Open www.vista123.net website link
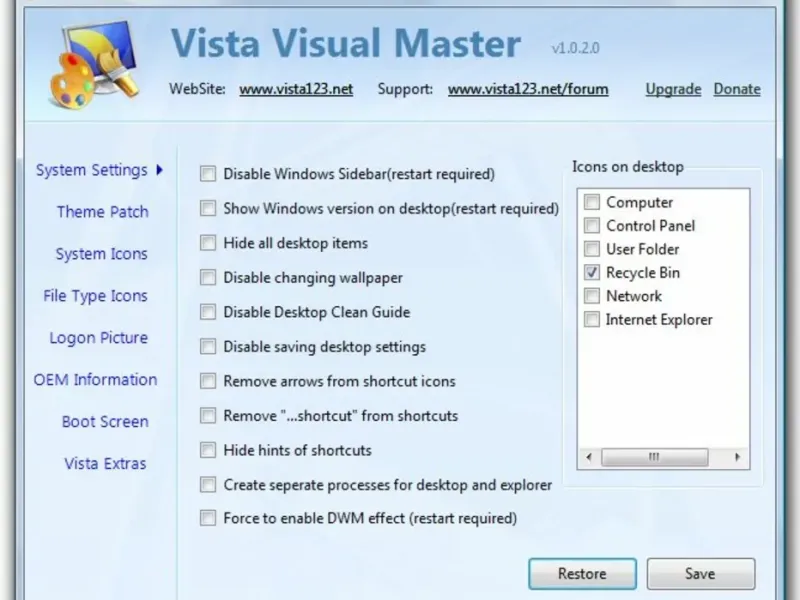This screenshot has width=800, height=600. coord(296,89)
